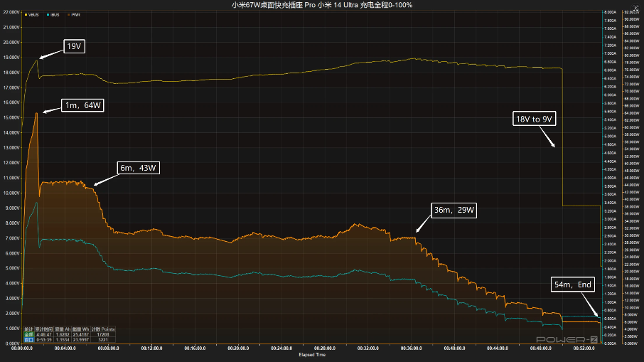Click the window energy value 23.9997
This screenshot has height=362, width=644.
click(x=81, y=340)
